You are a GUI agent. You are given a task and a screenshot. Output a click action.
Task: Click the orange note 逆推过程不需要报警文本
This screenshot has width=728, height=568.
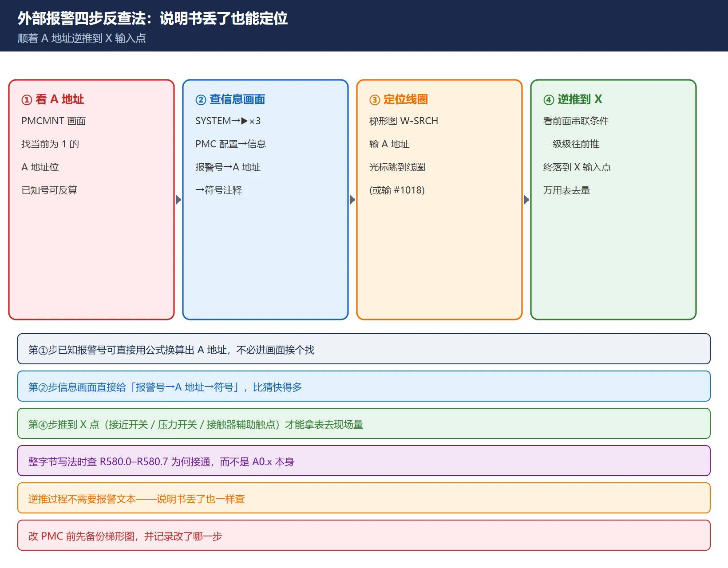pyautogui.click(x=364, y=498)
